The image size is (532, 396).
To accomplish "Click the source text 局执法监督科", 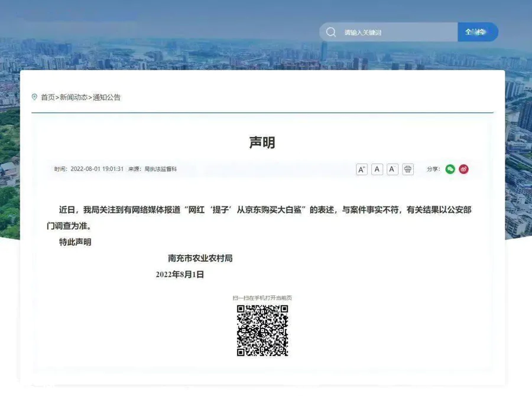I will [160, 169].
